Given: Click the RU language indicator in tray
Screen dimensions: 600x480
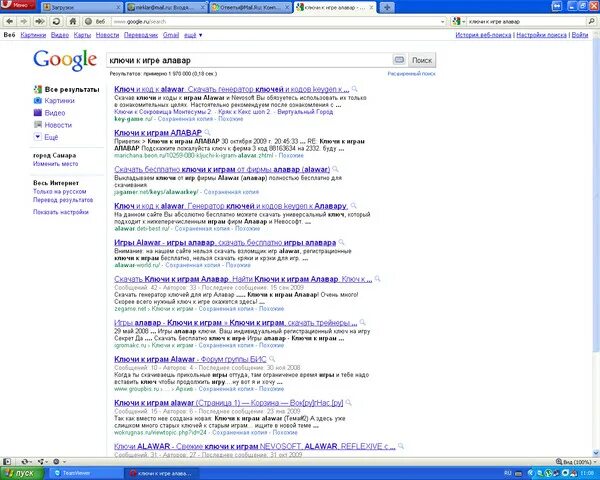Looking at the screenshot, I should pyautogui.click(x=508, y=473).
